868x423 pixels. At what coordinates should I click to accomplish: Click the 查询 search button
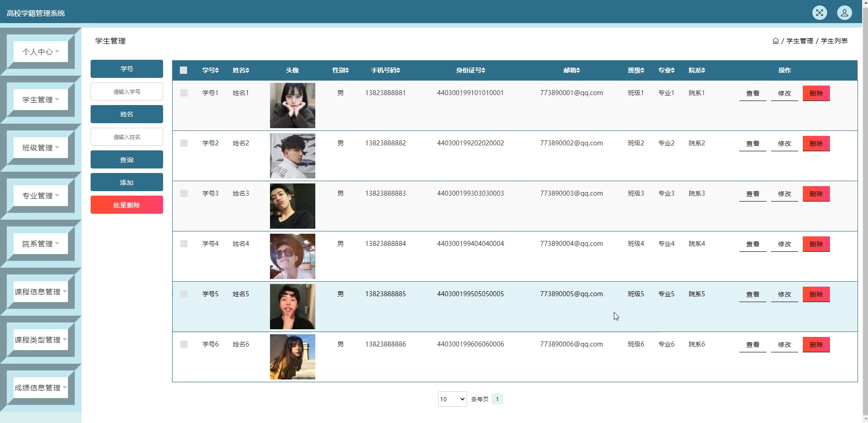pos(127,159)
